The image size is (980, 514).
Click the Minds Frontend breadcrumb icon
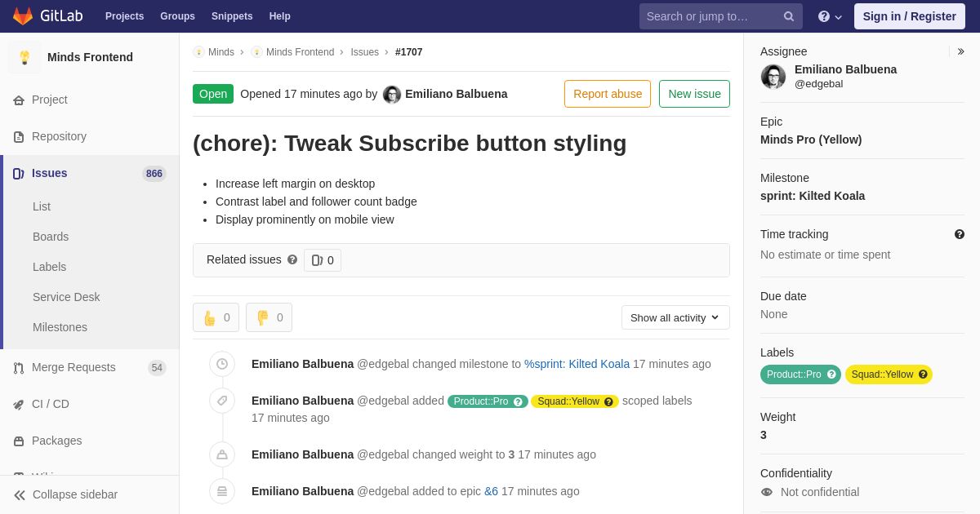click(x=256, y=52)
